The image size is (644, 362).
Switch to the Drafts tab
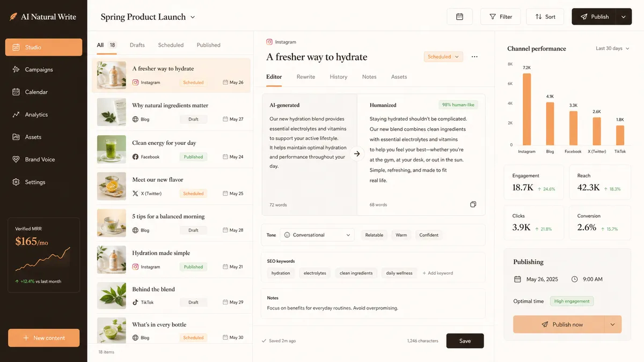click(137, 45)
